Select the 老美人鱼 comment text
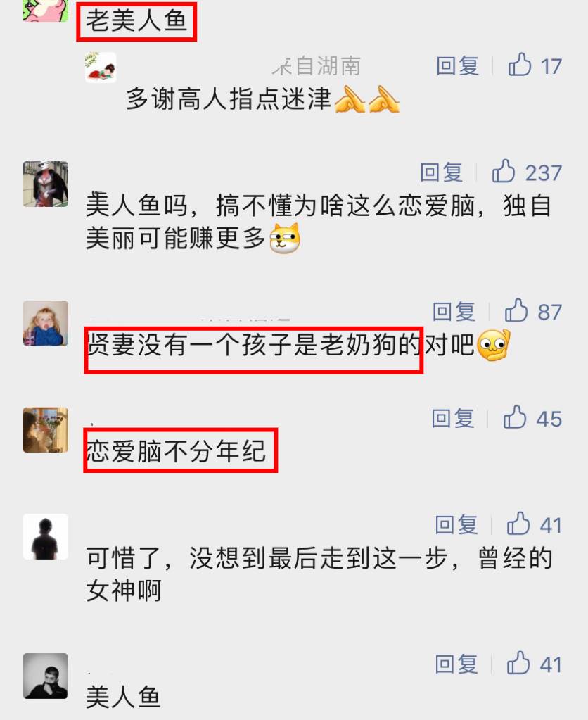 pos(136,20)
